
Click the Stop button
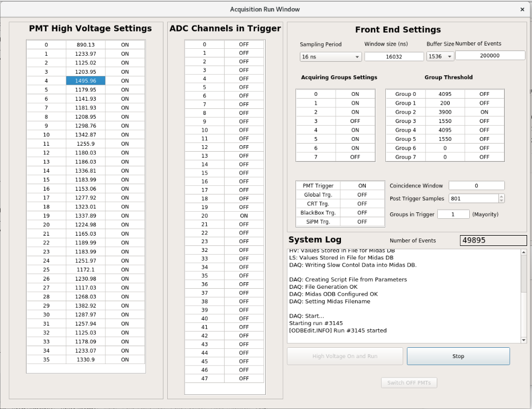(458, 356)
